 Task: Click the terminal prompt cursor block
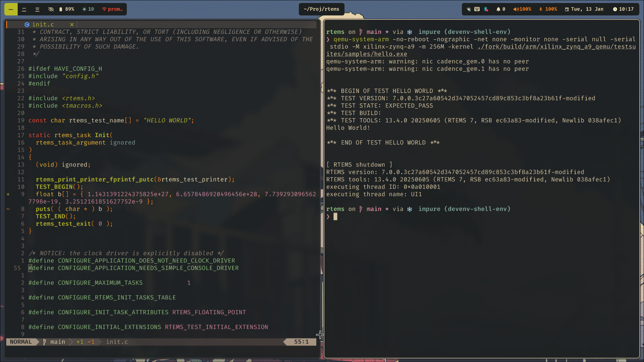coord(335,217)
